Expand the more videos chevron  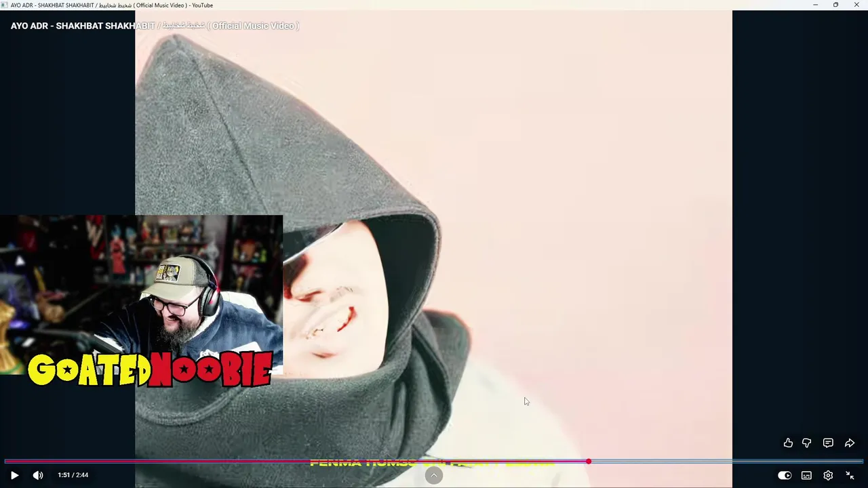coord(434,476)
